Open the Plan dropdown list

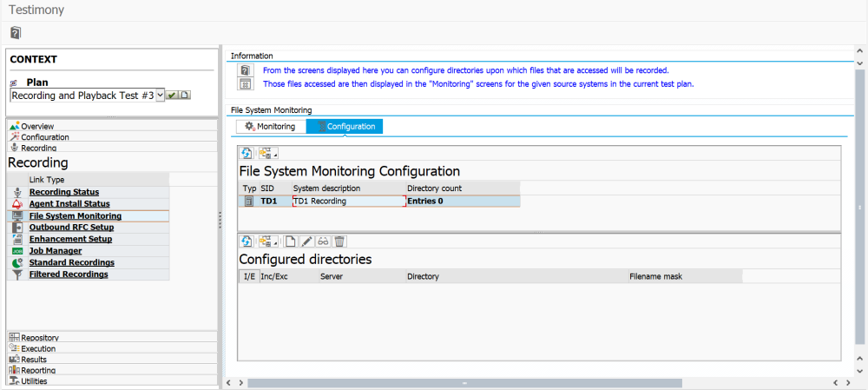161,96
